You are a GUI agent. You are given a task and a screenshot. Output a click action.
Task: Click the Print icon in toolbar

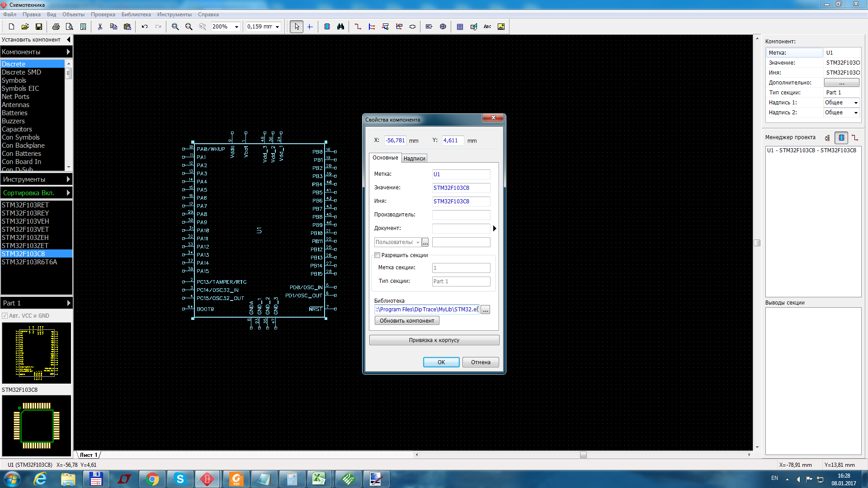click(56, 27)
